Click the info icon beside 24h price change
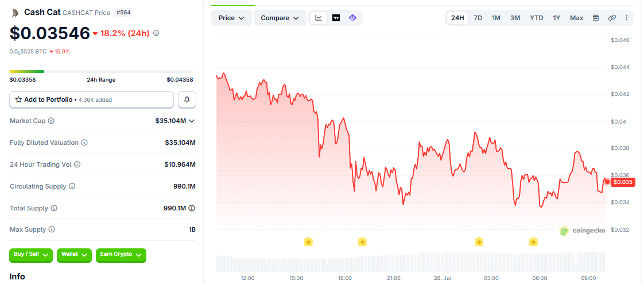 point(156,33)
